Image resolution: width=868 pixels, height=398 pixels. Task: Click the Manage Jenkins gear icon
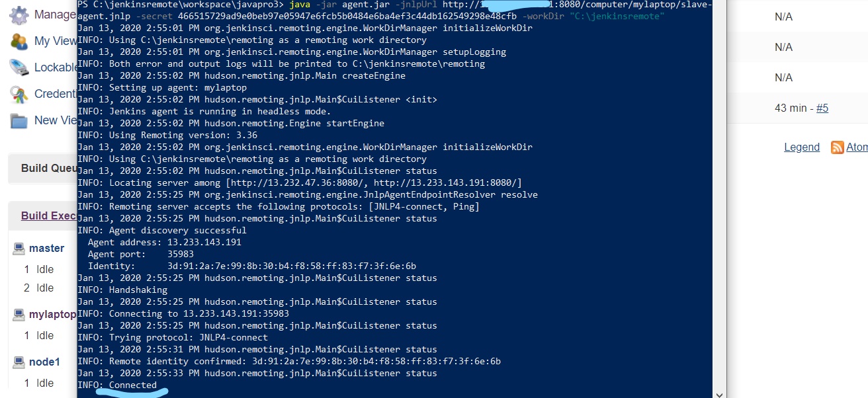tap(19, 15)
